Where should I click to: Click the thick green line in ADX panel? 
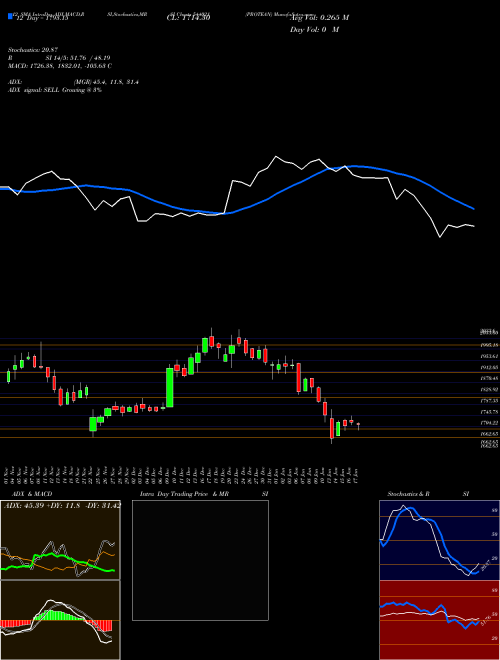51,554
